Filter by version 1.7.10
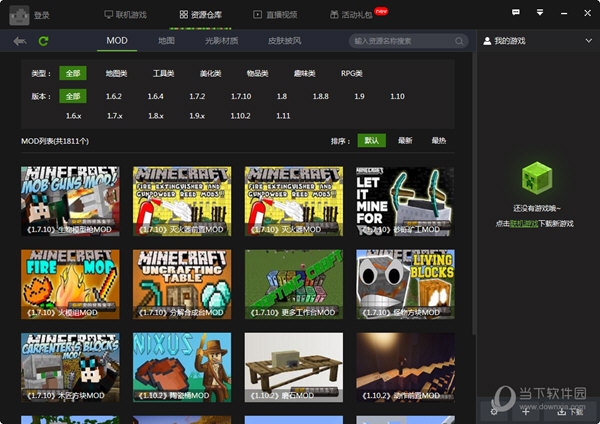Image resolution: width=600 pixels, height=424 pixels. pyautogui.click(x=241, y=96)
